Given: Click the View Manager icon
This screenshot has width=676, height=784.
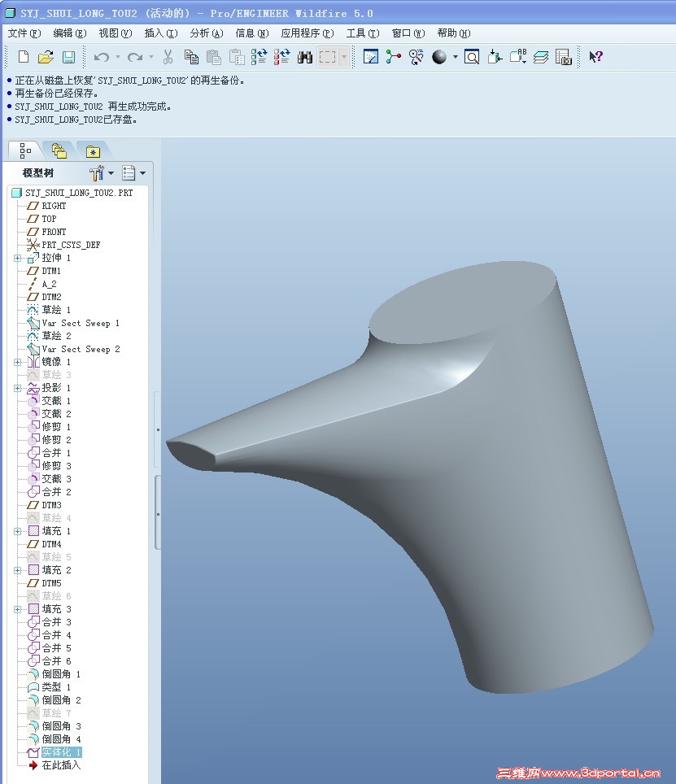Looking at the screenshot, I should point(564,56).
